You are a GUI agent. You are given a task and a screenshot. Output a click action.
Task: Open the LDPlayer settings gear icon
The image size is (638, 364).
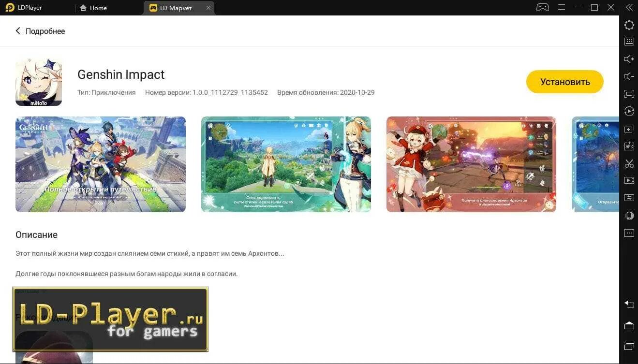click(629, 25)
